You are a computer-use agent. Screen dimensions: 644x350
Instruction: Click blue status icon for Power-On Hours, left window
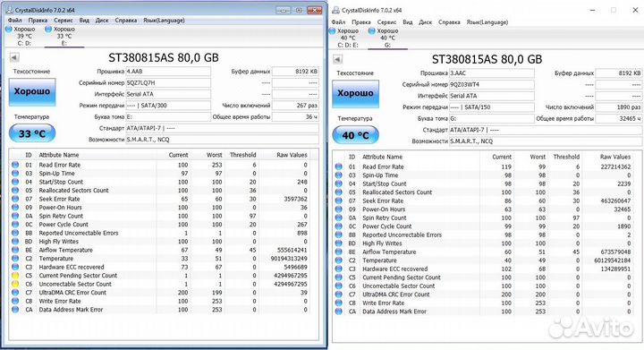(x=15, y=208)
